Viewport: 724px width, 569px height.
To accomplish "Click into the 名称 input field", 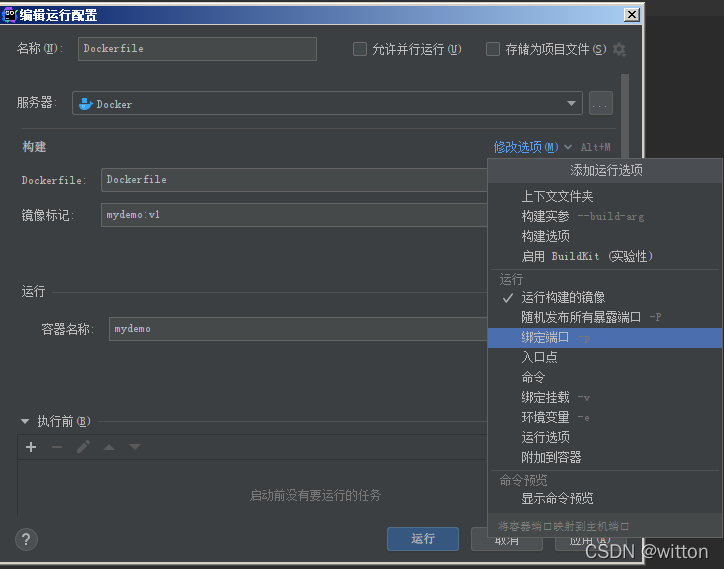I will tap(197, 49).
